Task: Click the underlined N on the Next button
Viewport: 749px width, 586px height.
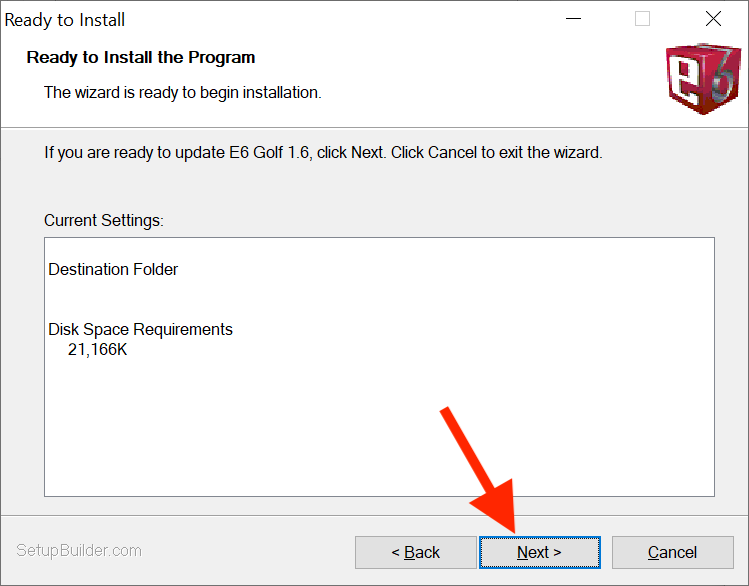Action: point(523,553)
